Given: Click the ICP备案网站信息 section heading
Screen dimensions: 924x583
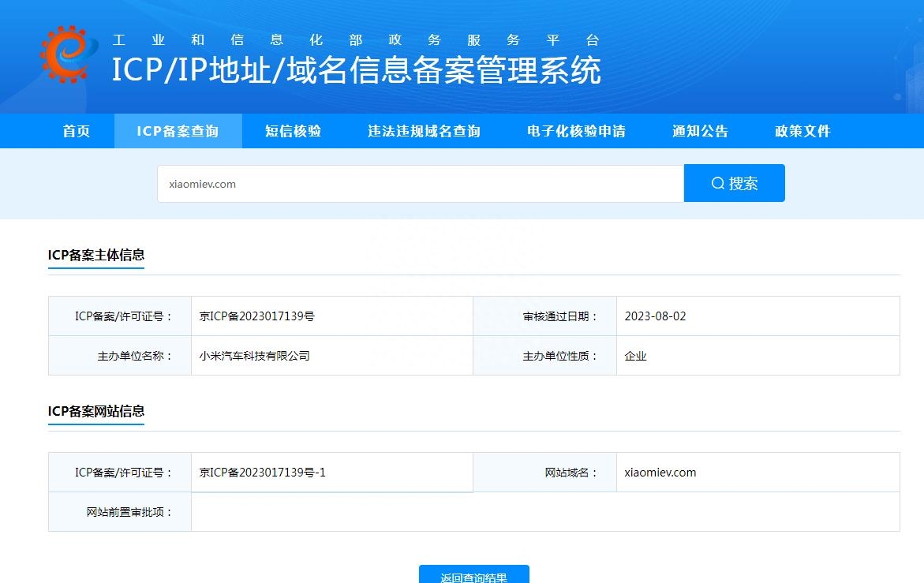Looking at the screenshot, I should click(96, 412).
